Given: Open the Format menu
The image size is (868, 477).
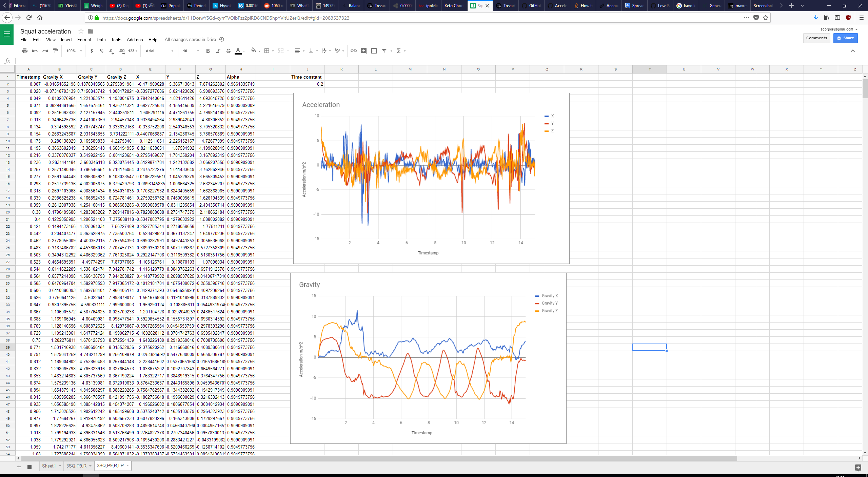Looking at the screenshot, I should pos(84,40).
